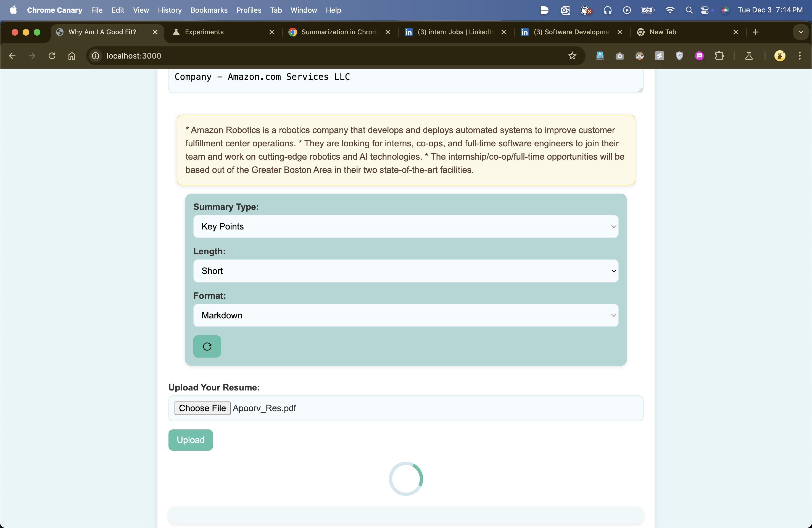Open the Format dropdown showing Markdown
812x528 pixels.
(405, 315)
